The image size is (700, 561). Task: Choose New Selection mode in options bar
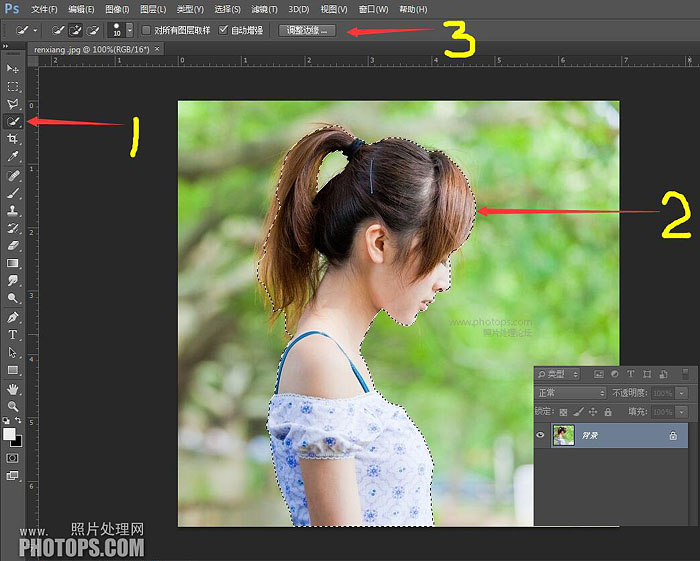tap(58, 30)
